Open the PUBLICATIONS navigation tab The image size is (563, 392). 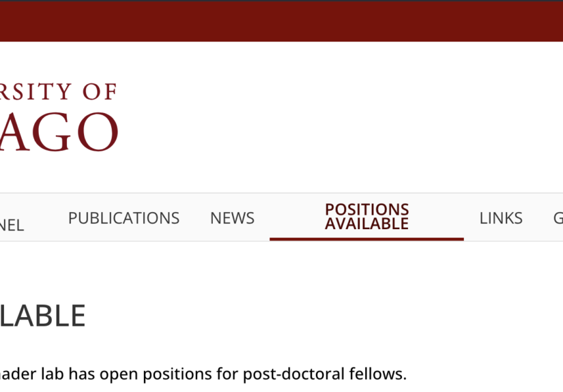click(x=124, y=218)
